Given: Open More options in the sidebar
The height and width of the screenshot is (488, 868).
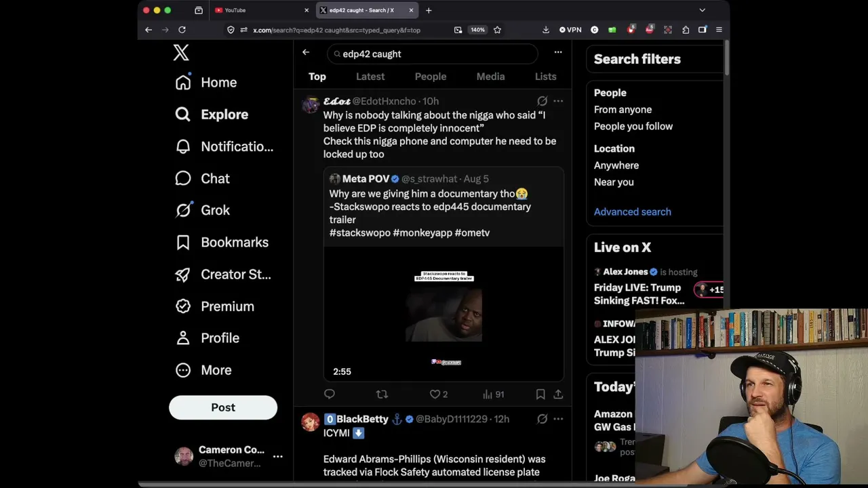Looking at the screenshot, I should (203, 370).
